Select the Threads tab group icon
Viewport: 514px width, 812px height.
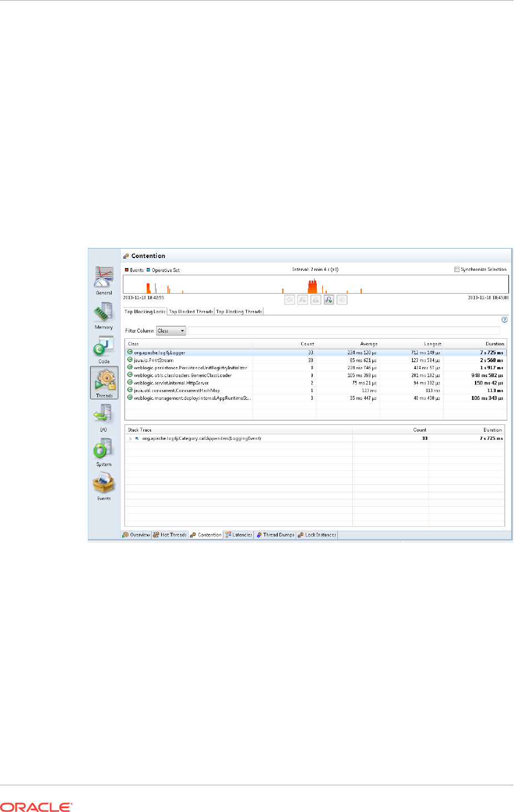pyautogui.click(x=104, y=382)
